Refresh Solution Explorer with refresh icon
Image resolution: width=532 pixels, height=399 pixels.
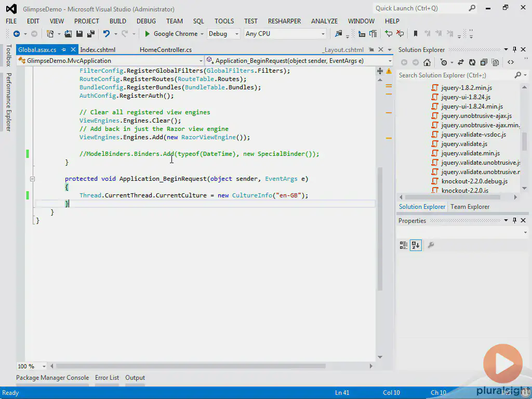point(472,62)
